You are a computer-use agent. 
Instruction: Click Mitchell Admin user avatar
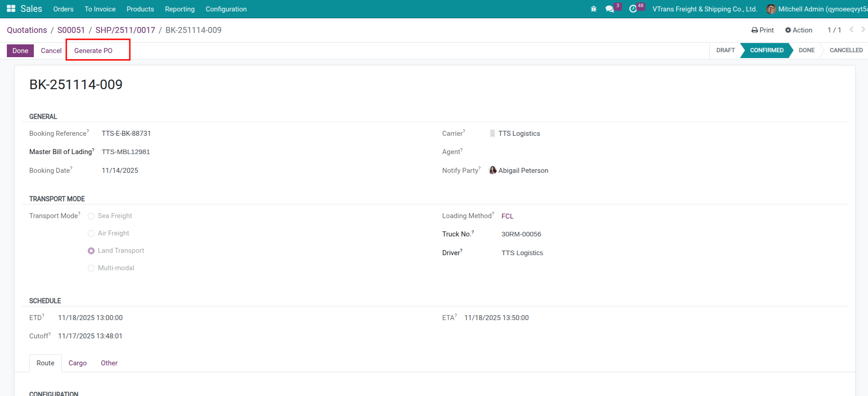pyautogui.click(x=771, y=9)
